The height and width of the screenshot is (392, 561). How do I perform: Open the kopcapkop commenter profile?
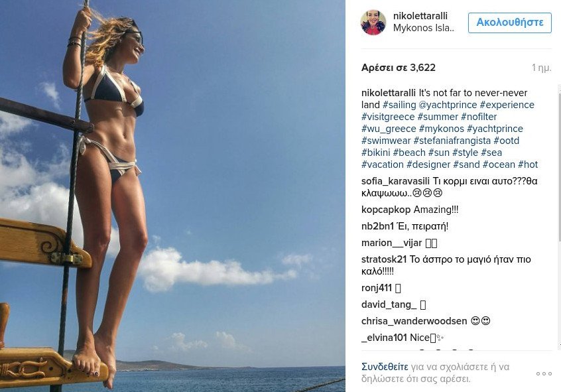coord(386,210)
